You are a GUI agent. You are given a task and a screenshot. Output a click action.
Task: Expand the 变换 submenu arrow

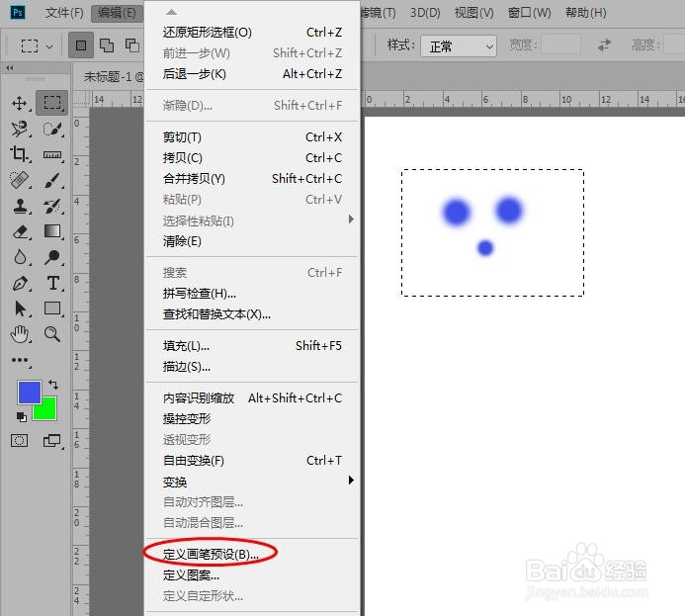pos(351,481)
